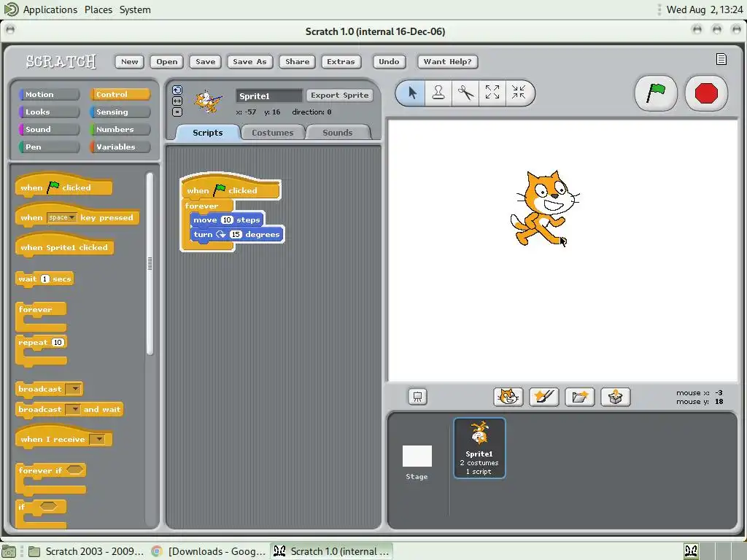747x560 pixels.
Task: Click the Scratch cat tray icon
Action: pyautogui.click(x=692, y=551)
